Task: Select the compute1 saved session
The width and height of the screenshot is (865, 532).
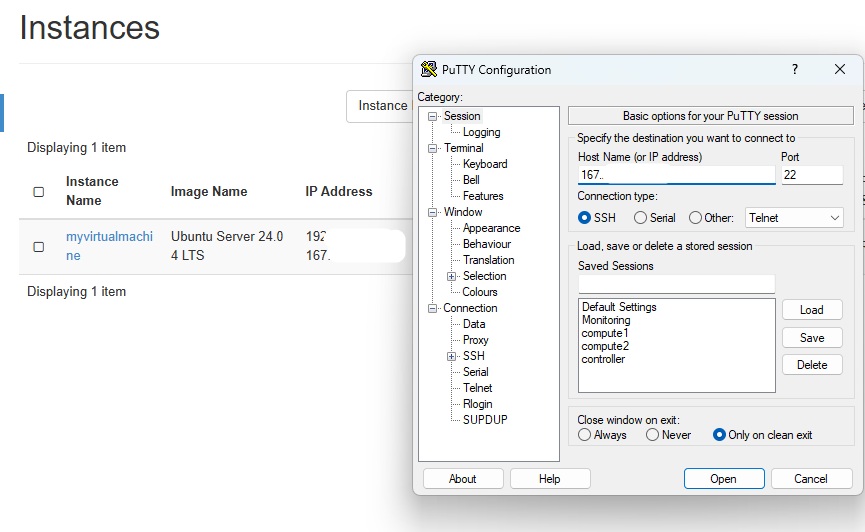Action: 605,333
